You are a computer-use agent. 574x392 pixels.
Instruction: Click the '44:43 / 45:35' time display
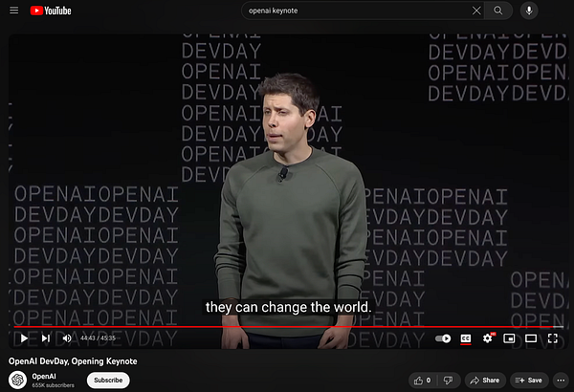[x=99, y=338]
